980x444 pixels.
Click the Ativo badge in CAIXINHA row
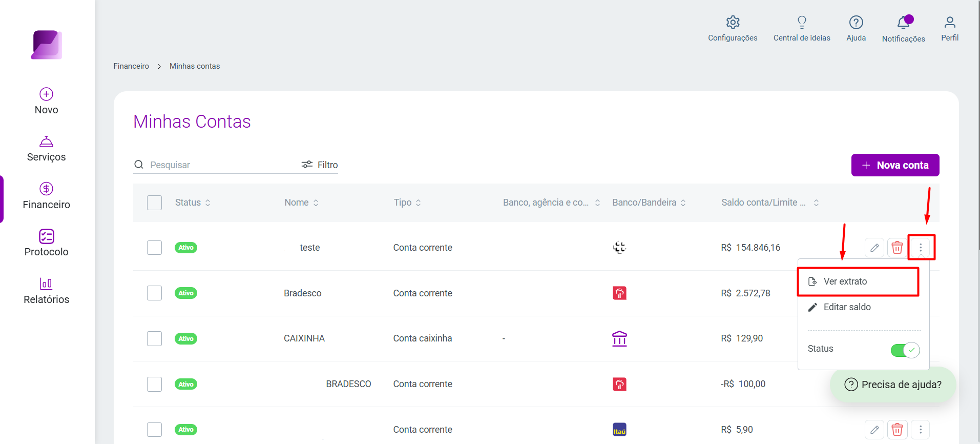pyautogui.click(x=186, y=338)
